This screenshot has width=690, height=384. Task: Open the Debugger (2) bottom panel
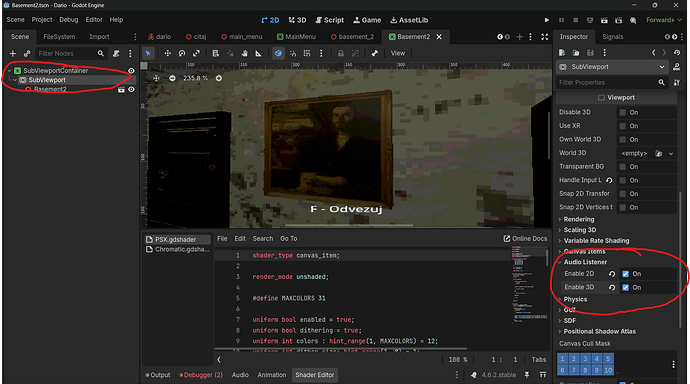tap(201, 375)
